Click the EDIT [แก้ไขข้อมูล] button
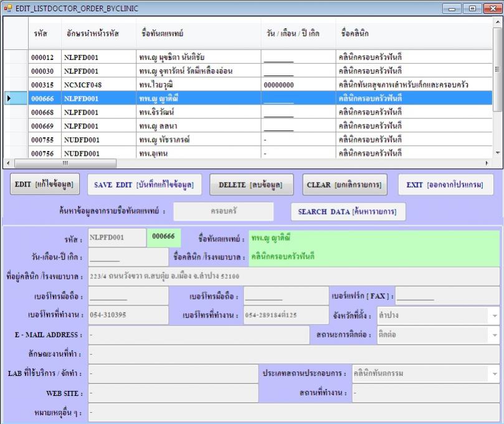Viewport: 504px width, 424px height. pos(44,185)
